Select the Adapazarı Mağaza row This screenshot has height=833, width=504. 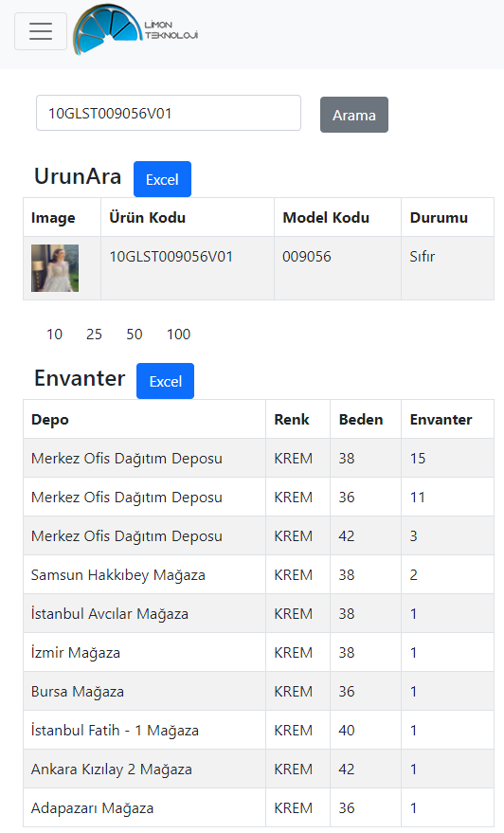point(259,808)
